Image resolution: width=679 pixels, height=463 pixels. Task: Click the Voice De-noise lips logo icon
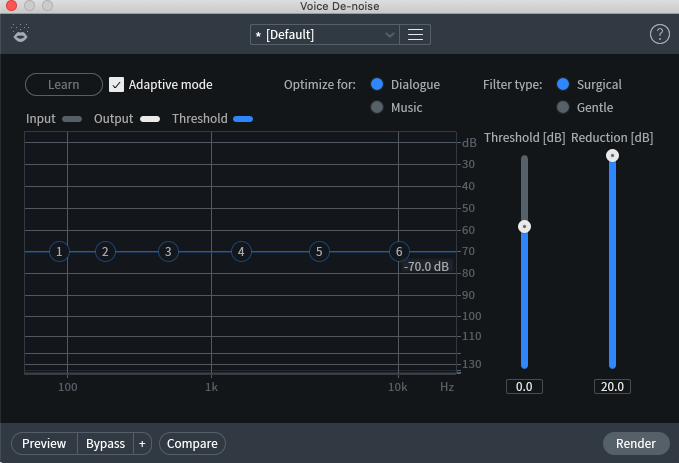point(20,33)
